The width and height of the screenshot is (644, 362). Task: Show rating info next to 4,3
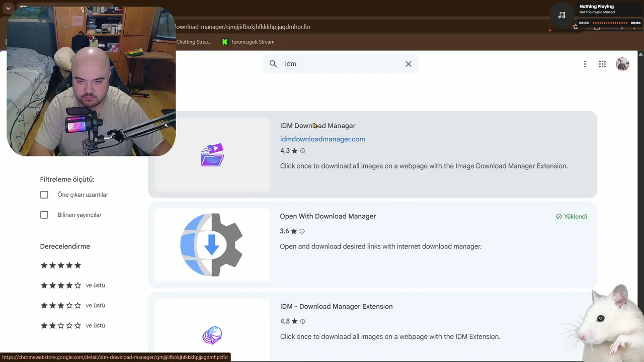303,151
